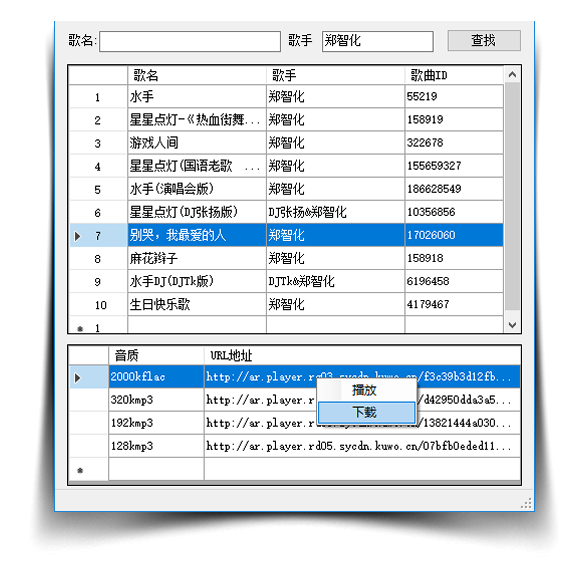Screen dimensions: 583x573
Task: Click the 音质 column header
Action: click(156, 355)
